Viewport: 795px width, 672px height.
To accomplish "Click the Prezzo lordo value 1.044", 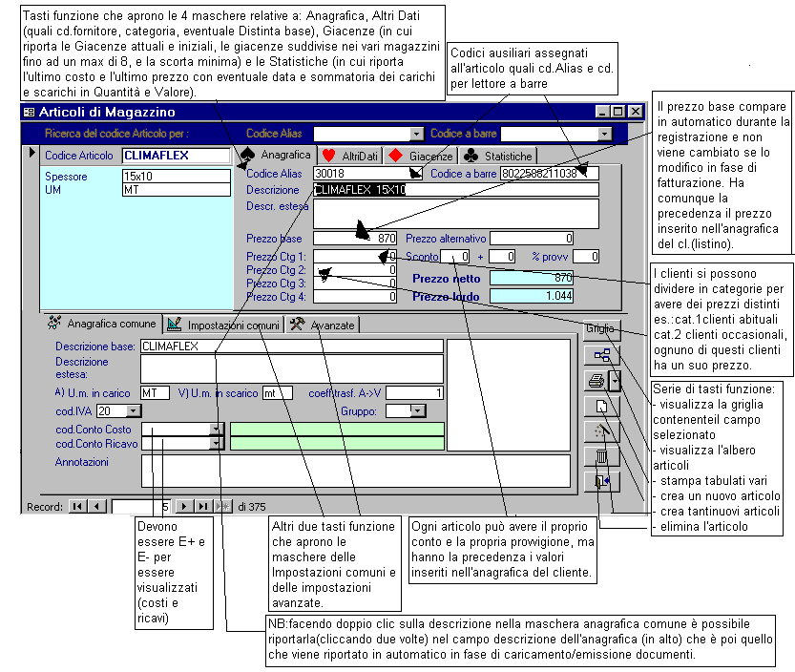I will point(532,296).
